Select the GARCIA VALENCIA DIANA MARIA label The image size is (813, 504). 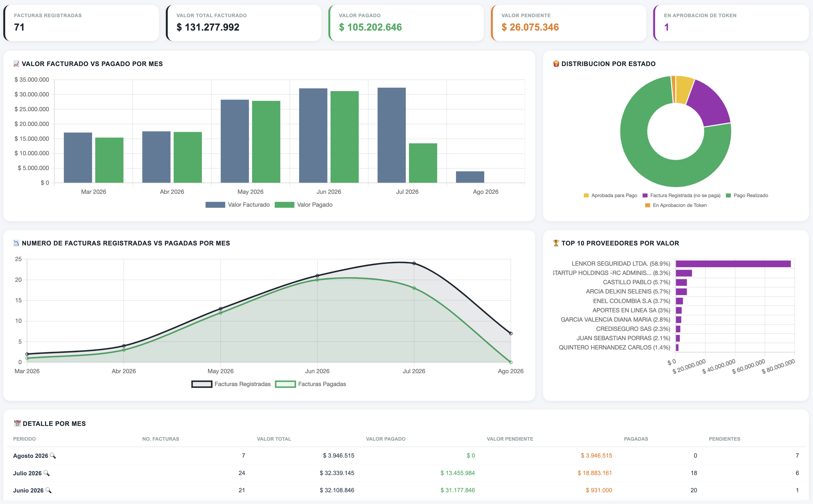point(615,320)
